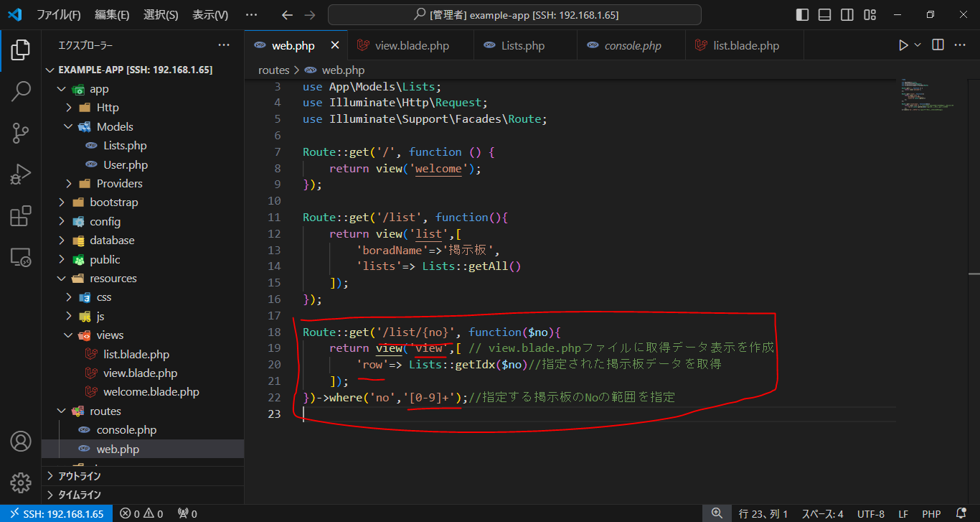
Task: Toggle the primary side bar layout icon
Action: point(803,15)
